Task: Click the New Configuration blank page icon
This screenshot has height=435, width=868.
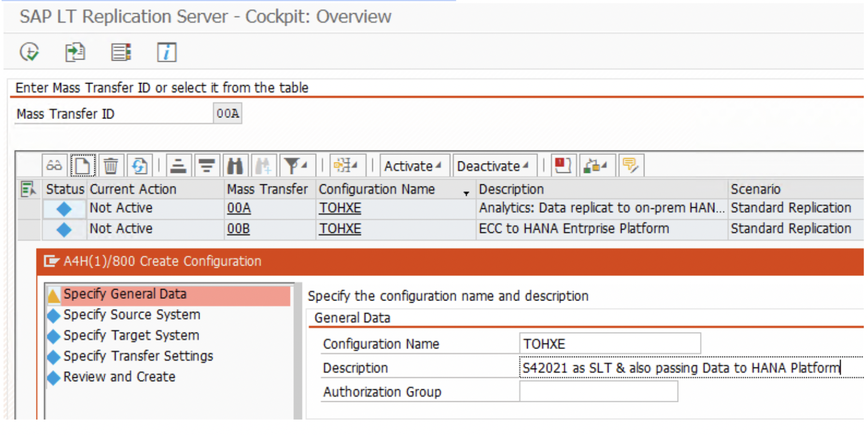Action: coord(83,166)
